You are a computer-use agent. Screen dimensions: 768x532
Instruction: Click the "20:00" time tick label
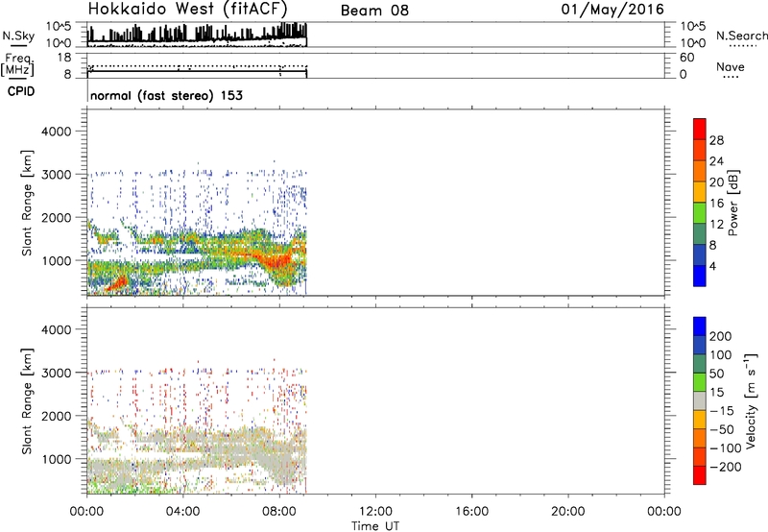pos(567,512)
